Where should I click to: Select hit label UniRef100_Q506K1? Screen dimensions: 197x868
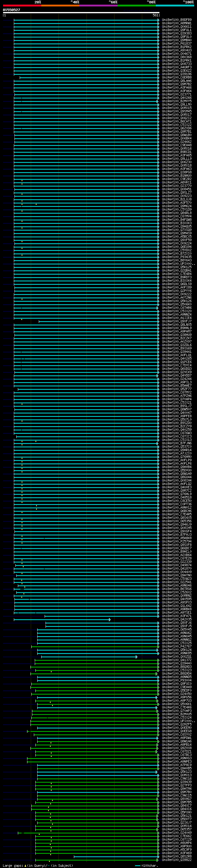(176, 704)
